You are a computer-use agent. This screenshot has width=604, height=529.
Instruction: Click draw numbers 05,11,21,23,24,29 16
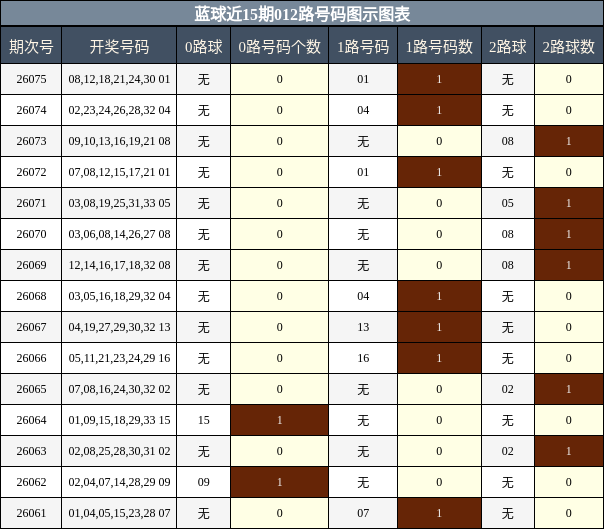[x=119, y=358]
